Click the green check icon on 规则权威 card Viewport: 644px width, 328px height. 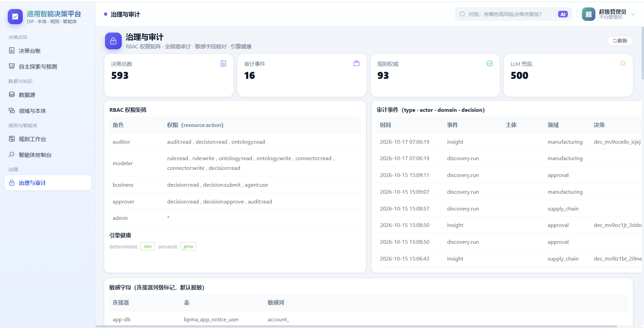(x=490, y=63)
